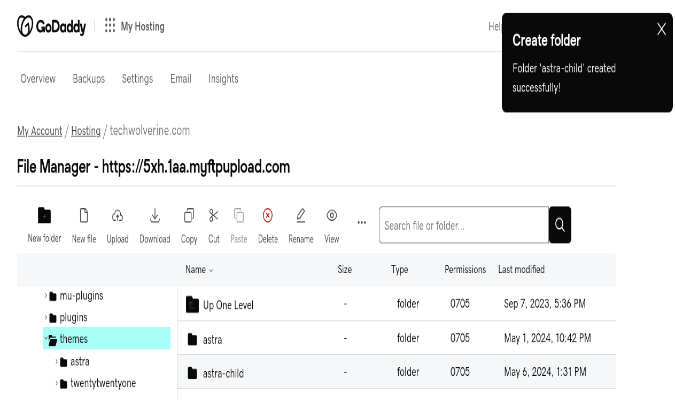The image size is (675, 400).
Task: Click the red Delete icon
Action: [x=268, y=215]
